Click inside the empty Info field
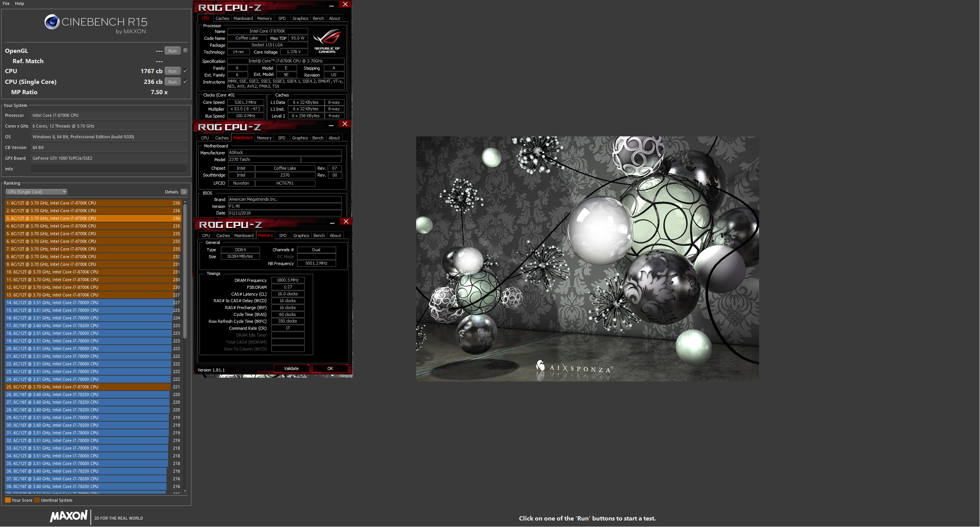 pyautogui.click(x=109, y=169)
